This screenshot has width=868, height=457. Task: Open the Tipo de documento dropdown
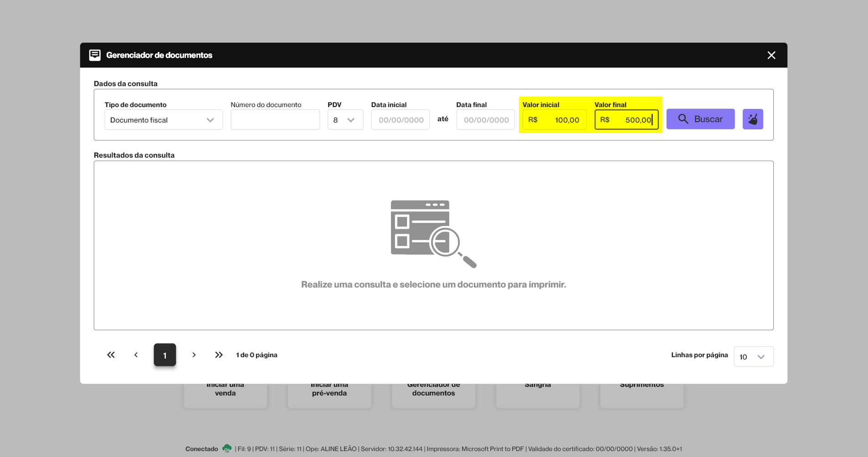click(x=163, y=120)
